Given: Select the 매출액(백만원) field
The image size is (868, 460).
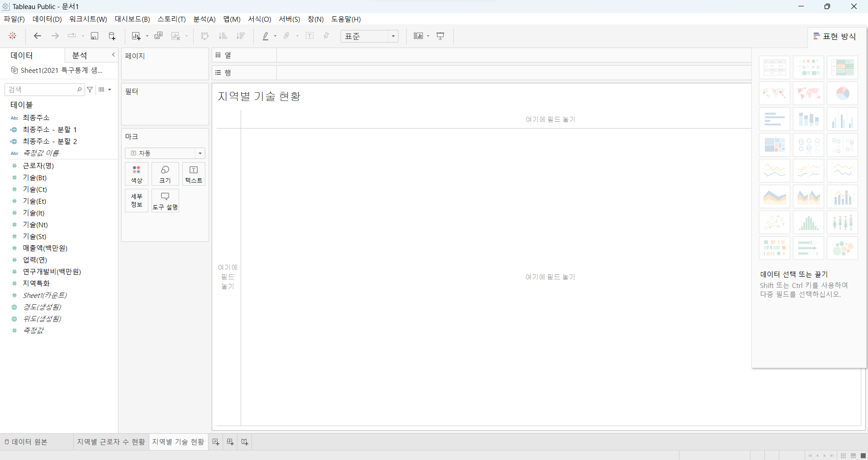Looking at the screenshot, I should click(45, 248).
